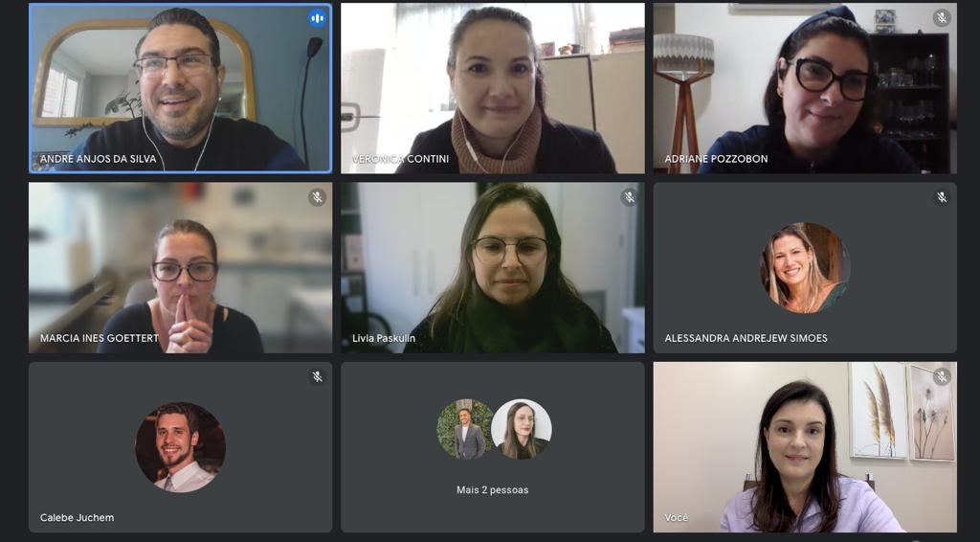Click muted mic icon on Livia Paskulin tile
The width and height of the screenshot is (980, 542).
click(630, 197)
